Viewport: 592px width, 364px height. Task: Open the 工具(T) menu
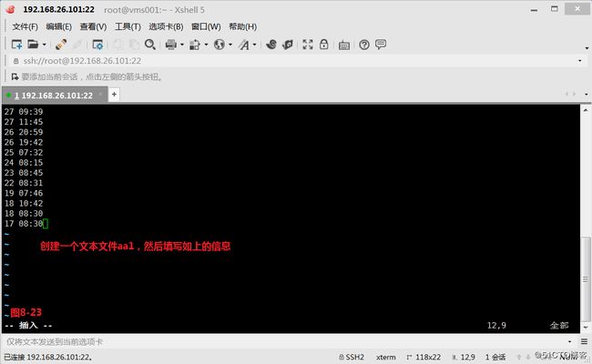pyautogui.click(x=128, y=26)
